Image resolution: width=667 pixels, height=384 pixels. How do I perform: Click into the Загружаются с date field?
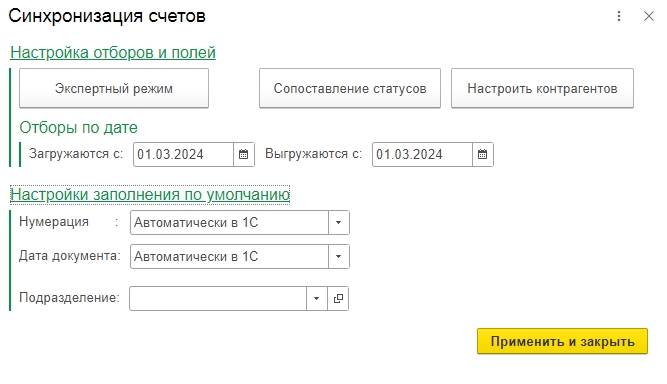(183, 154)
